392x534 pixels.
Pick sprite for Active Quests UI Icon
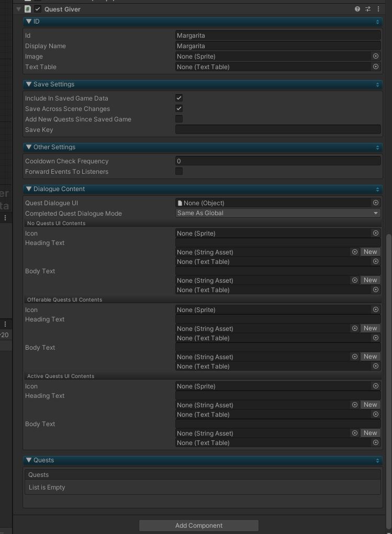376,386
